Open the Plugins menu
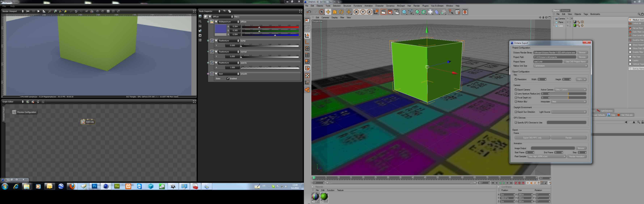Screen dimensions: 644x204 point(425,6)
